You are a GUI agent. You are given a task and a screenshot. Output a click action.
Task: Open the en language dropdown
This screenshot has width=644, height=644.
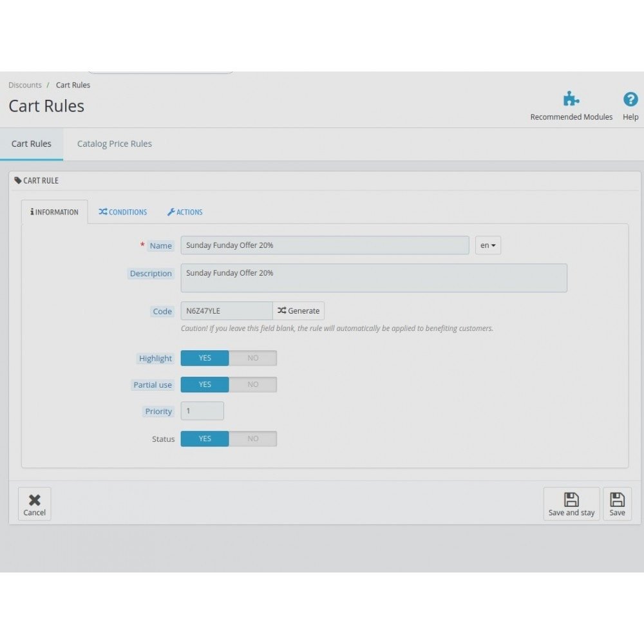(488, 245)
